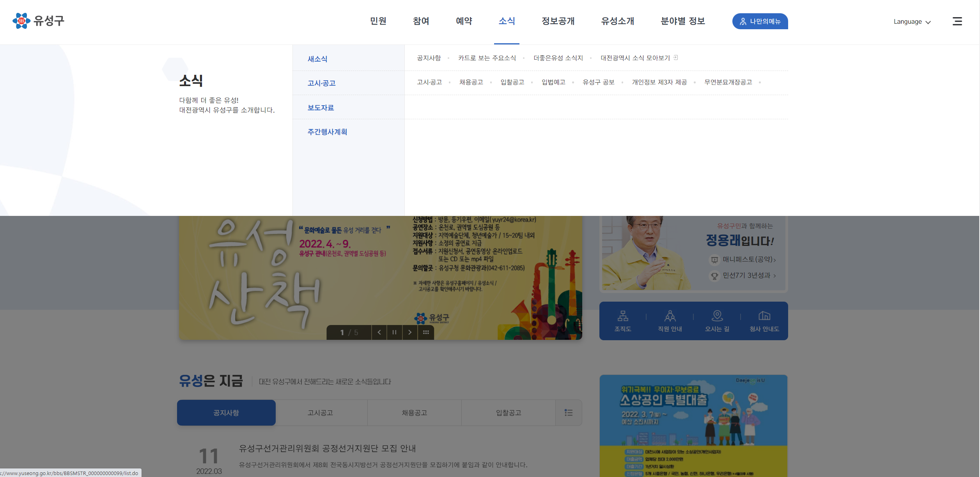The width and height of the screenshot is (980, 477).
Task: Select 보도자료 in the submenu
Action: click(x=321, y=108)
